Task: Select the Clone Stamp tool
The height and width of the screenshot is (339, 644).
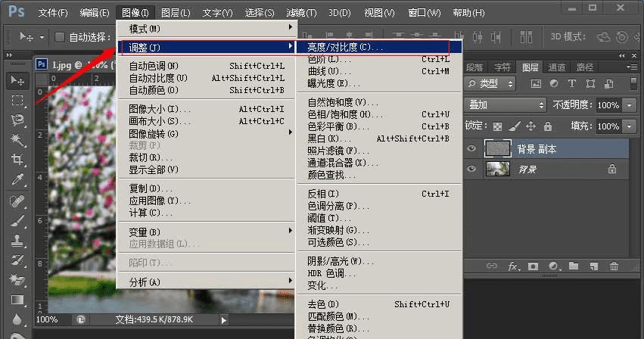Action: click(x=17, y=241)
